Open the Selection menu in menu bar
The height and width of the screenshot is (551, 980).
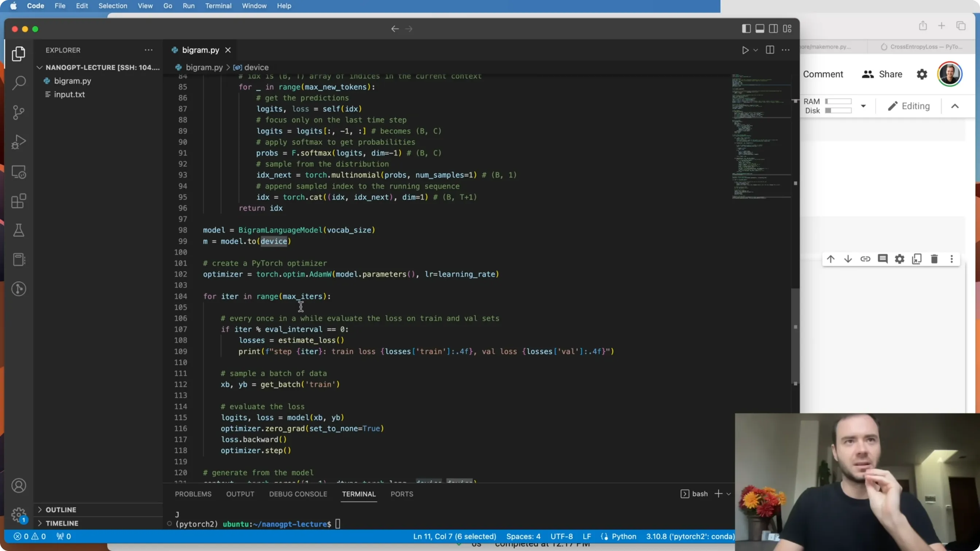113,6
